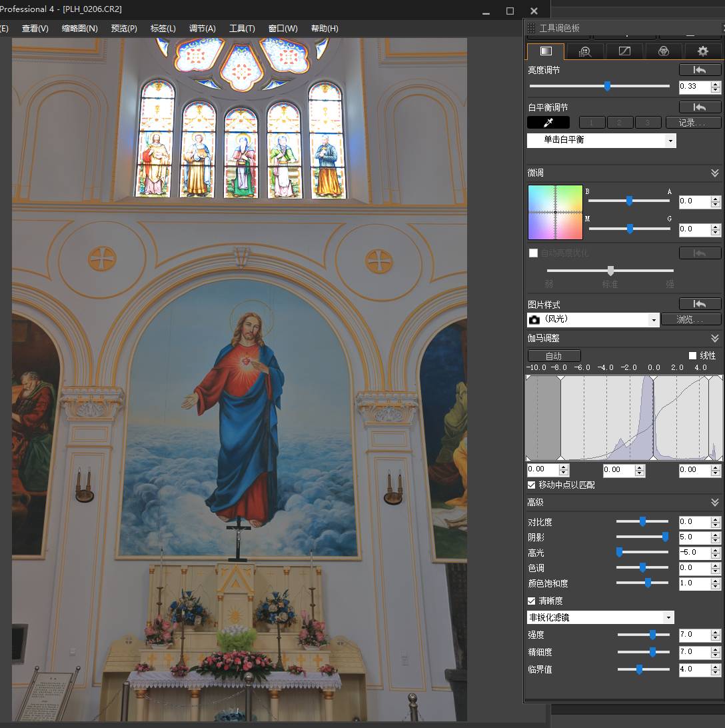The height and width of the screenshot is (728, 725).
Task: Reset white balance adjustment with the undo arrow
Action: tap(700, 107)
